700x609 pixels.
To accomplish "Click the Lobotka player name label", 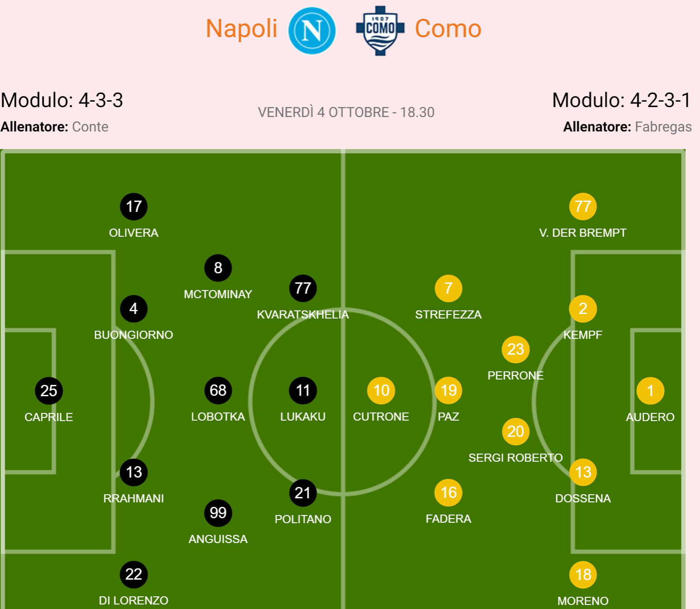I will click(x=218, y=417).
